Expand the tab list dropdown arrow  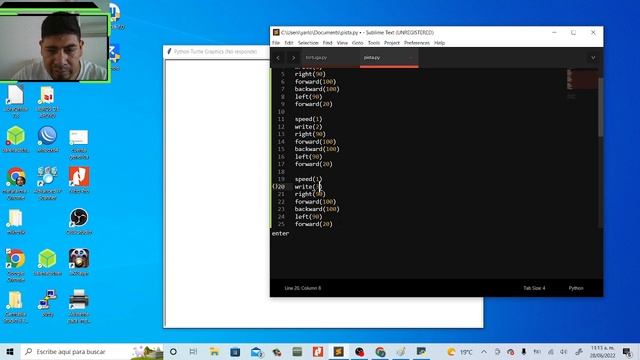593,58
